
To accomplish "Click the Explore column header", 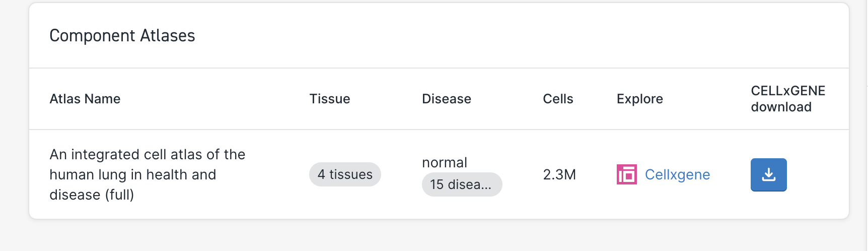I will click(640, 99).
